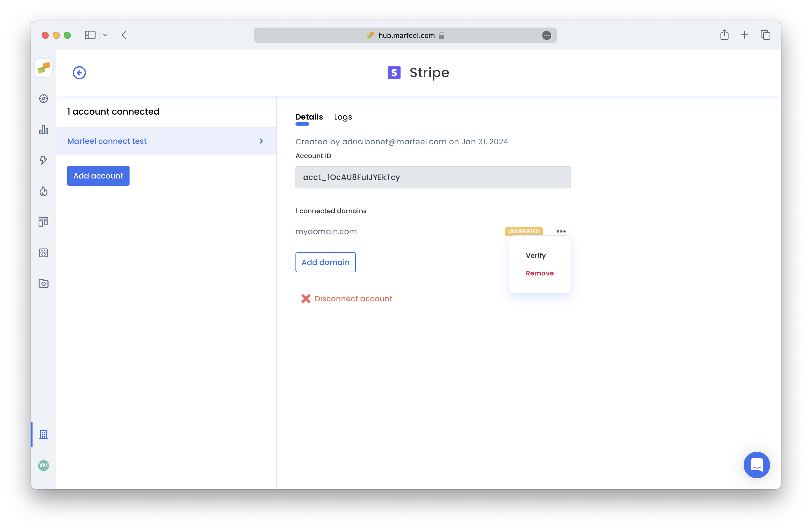
Task: Expand the Marfeel connect test account chevron
Action: pos(261,141)
